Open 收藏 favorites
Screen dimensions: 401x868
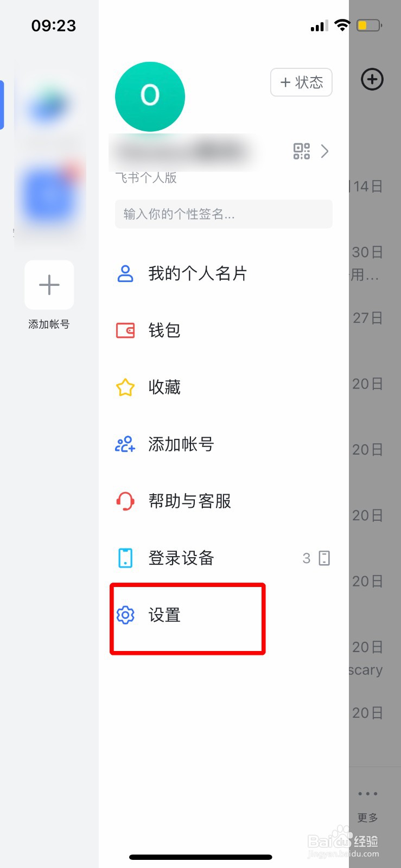pos(164,387)
